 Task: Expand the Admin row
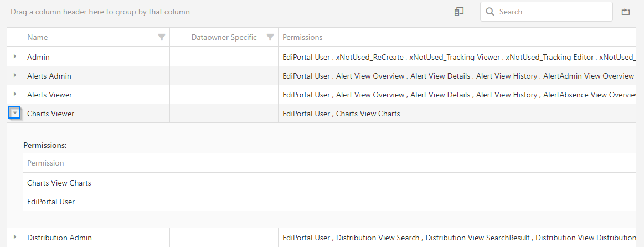click(x=15, y=56)
